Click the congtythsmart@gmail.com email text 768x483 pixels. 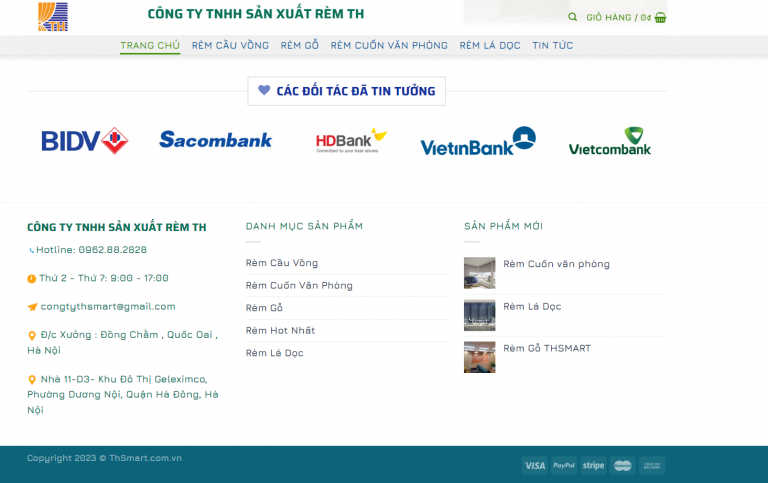pos(108,307)
